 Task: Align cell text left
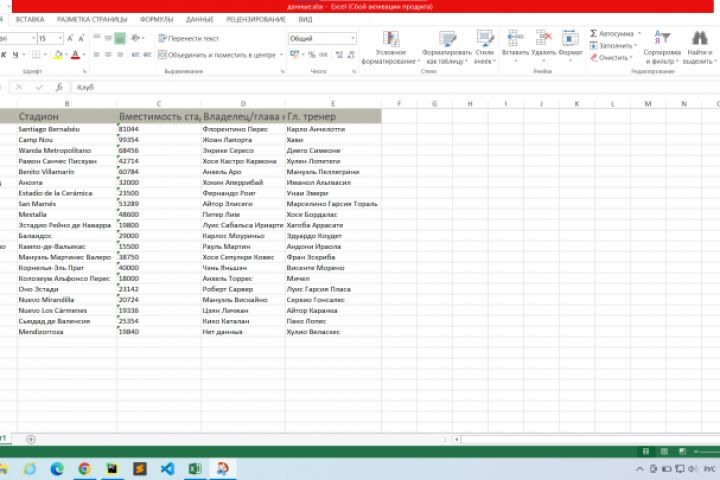point(96,55)
